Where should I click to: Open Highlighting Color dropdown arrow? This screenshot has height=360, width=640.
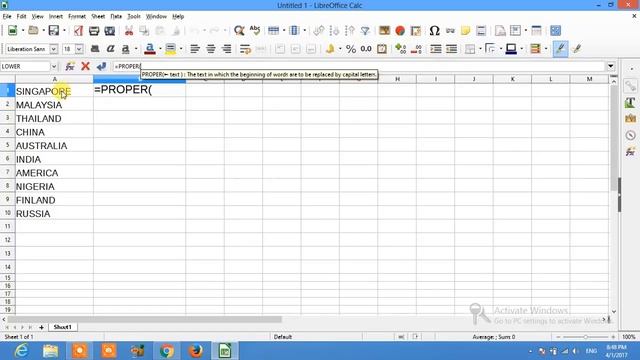point(181,49)
